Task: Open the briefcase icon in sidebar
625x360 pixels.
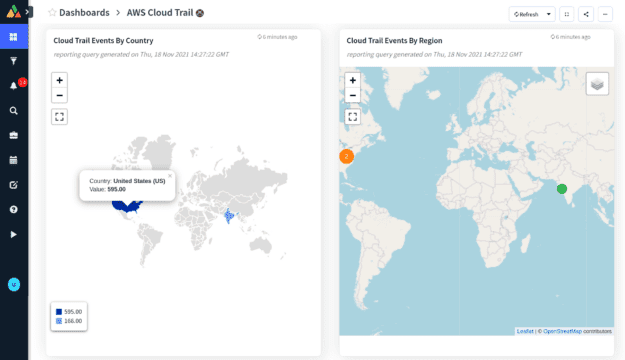Action: coord(14,135)
